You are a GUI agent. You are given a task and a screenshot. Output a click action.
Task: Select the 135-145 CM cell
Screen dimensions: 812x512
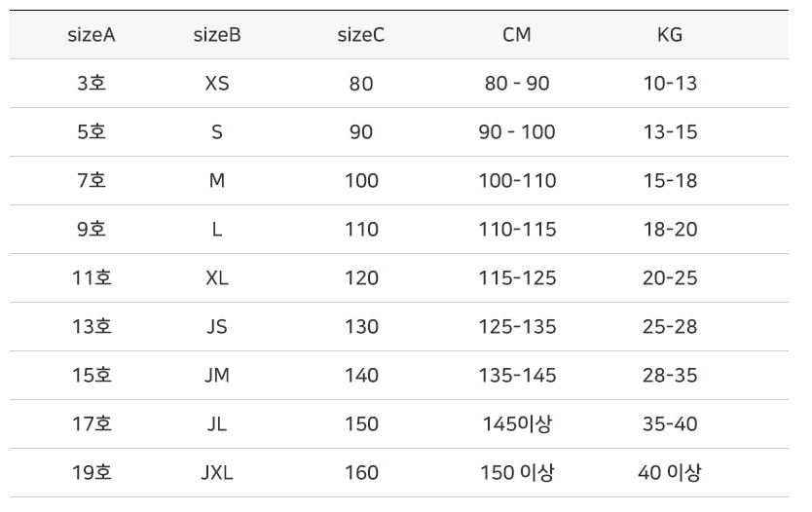pyautogui.click(x=517, y=376)
